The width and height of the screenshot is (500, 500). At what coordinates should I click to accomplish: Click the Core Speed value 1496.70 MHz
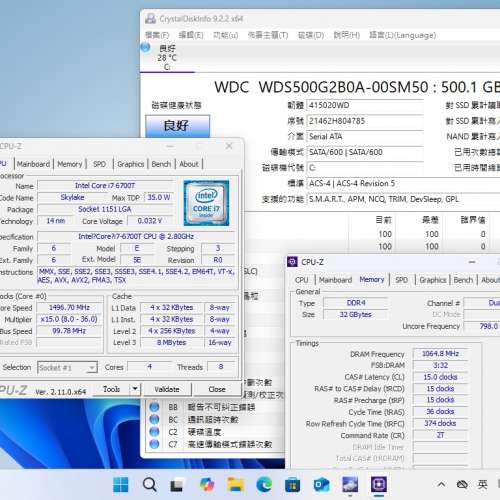pyautogui.click(x=69, y=307)
